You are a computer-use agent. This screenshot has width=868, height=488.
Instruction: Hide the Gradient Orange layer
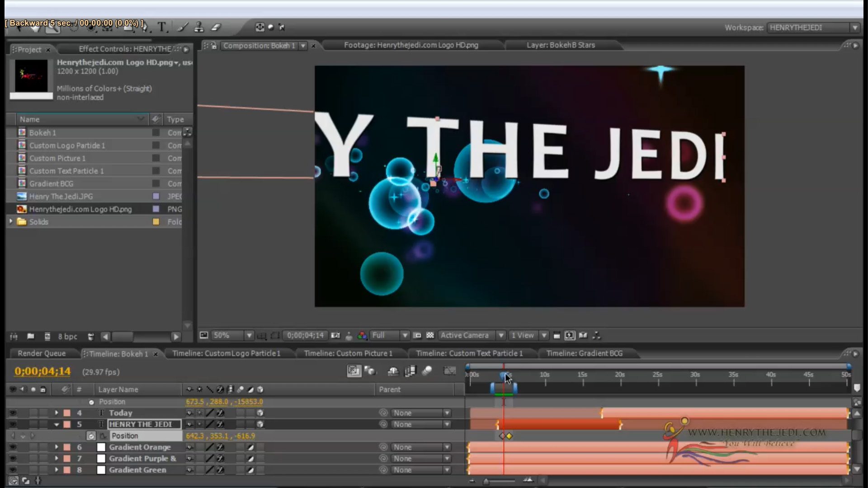[13, 447]
